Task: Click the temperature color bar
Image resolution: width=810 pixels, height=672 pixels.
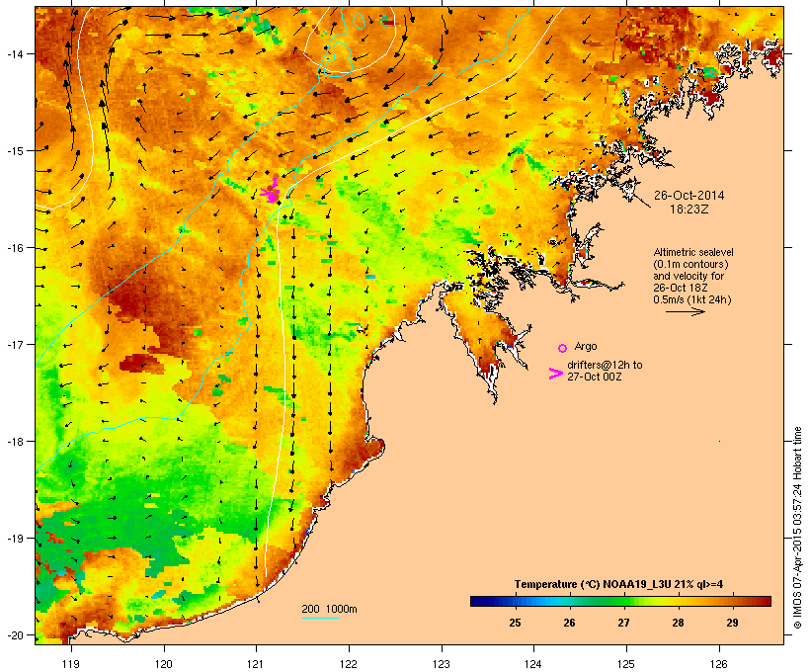Action: 620,601
